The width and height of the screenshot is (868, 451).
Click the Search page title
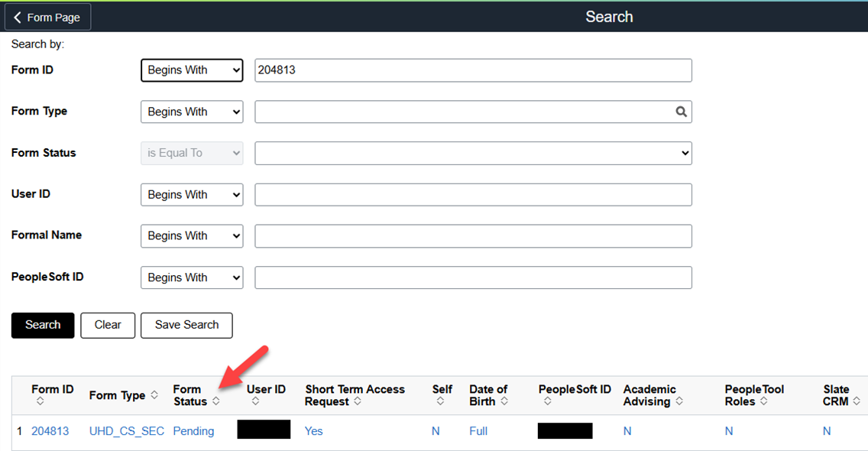(609, 17)
